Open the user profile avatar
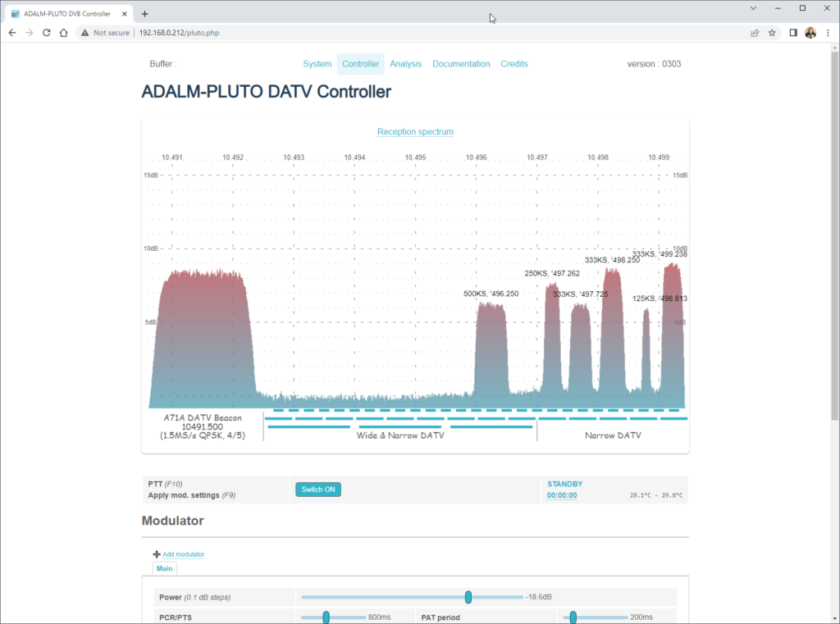The height and width of the screenshot is (624, 840). pos(810,33)
